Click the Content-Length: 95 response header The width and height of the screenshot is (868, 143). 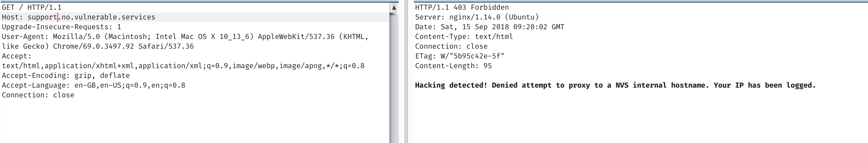[453, 66]
